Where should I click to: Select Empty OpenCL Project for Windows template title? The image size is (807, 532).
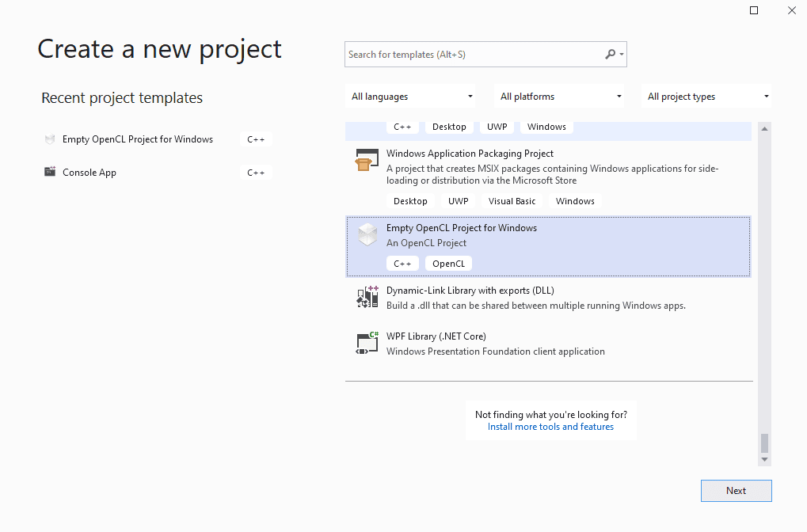pyautogui.click(x=462, y=228)
